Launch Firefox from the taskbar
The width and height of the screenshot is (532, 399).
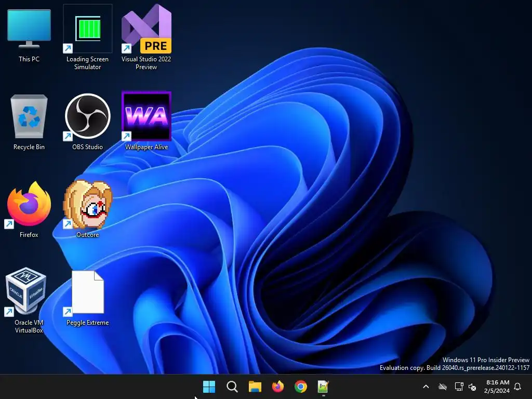coord(278,387)
